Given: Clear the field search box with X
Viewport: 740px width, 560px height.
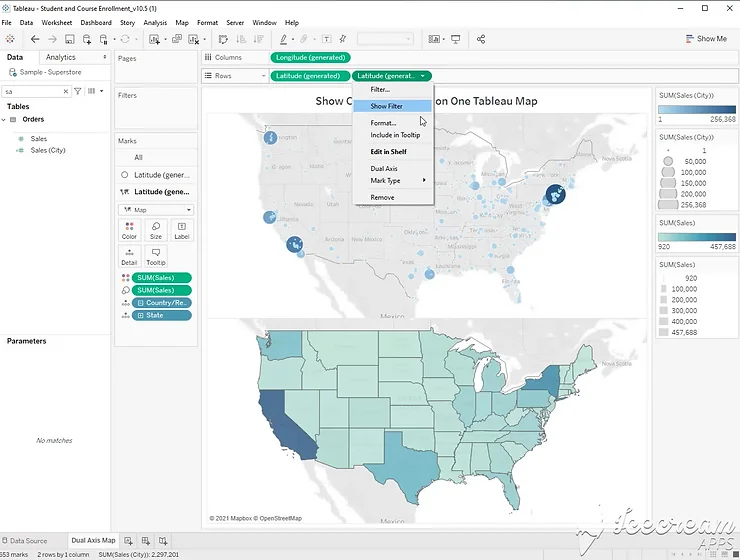Looking at the screenshot, I should [x=66, y=92].
